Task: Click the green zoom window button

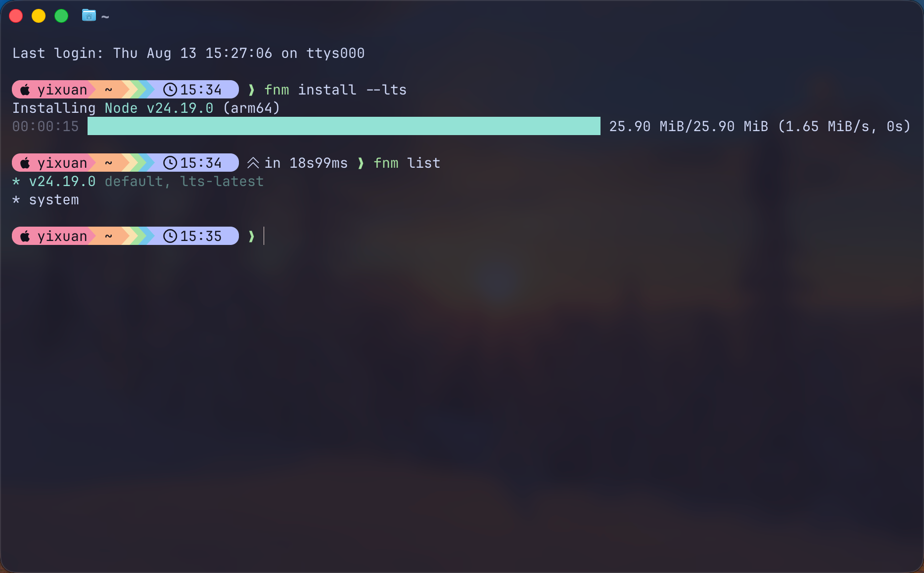Action: tap(61, 16)
